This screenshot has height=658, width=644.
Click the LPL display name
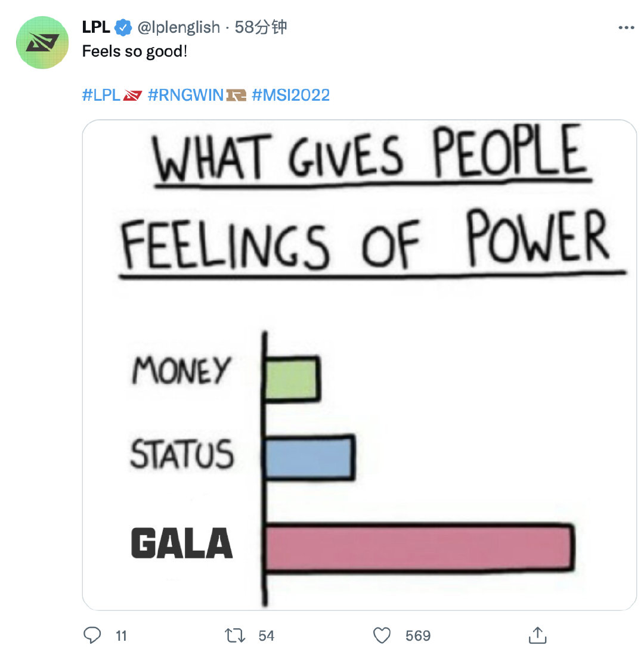[96, 27]
